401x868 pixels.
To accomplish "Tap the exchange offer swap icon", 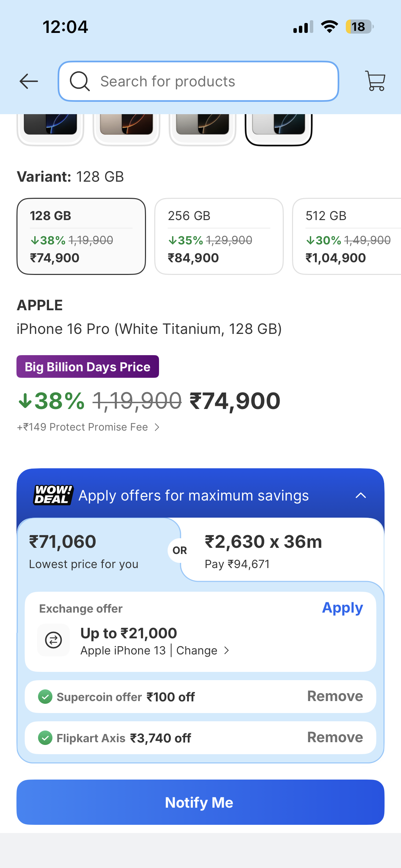I will point(53,640).
